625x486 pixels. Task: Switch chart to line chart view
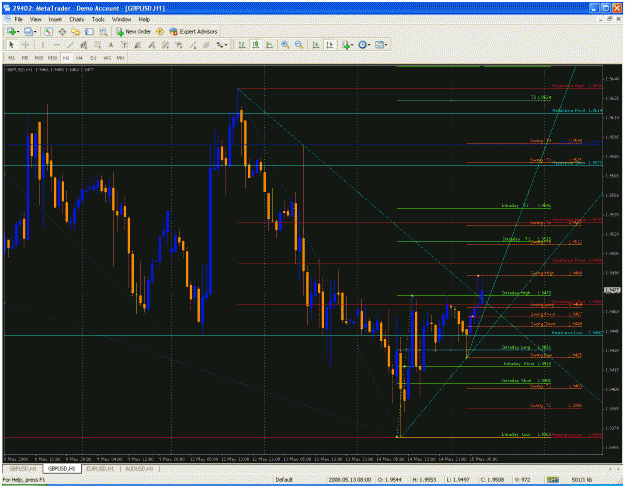269,45
